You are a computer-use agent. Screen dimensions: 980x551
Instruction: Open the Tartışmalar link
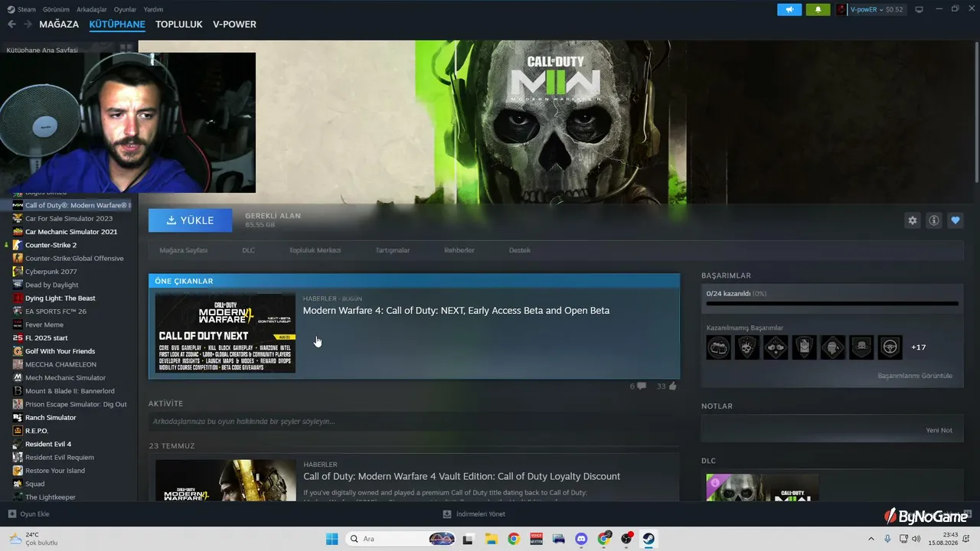coord(392,250)
